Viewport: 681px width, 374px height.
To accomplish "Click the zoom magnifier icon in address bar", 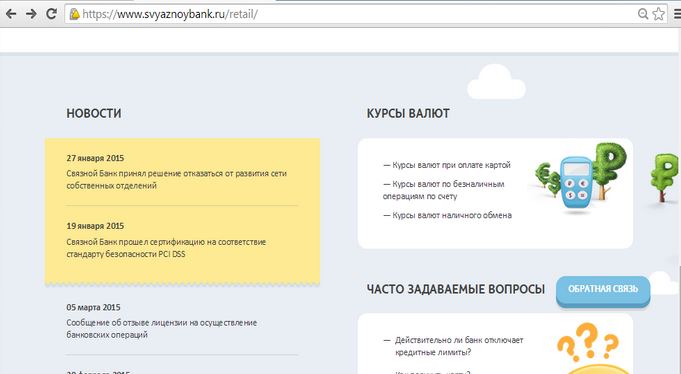I will click(x=643, y=14).
